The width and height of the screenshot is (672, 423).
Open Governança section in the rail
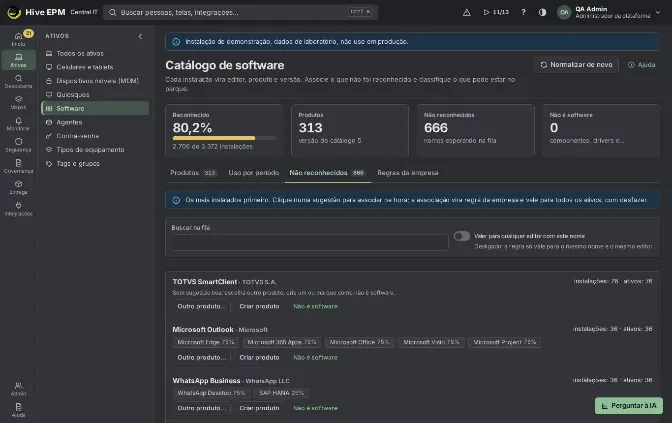click(18, 166)
